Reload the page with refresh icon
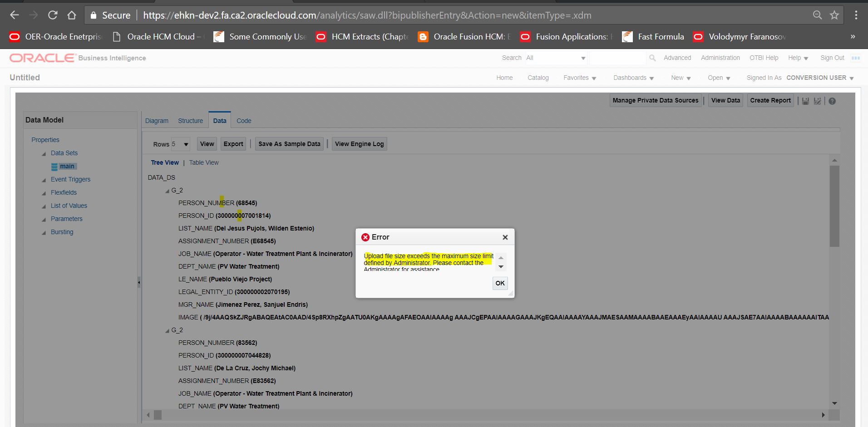This screenshot has width=868, height=427. [x=53, y=15]
